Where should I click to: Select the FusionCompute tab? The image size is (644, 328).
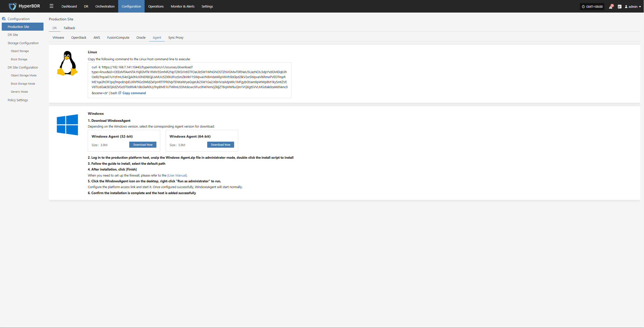pos(118,38)
